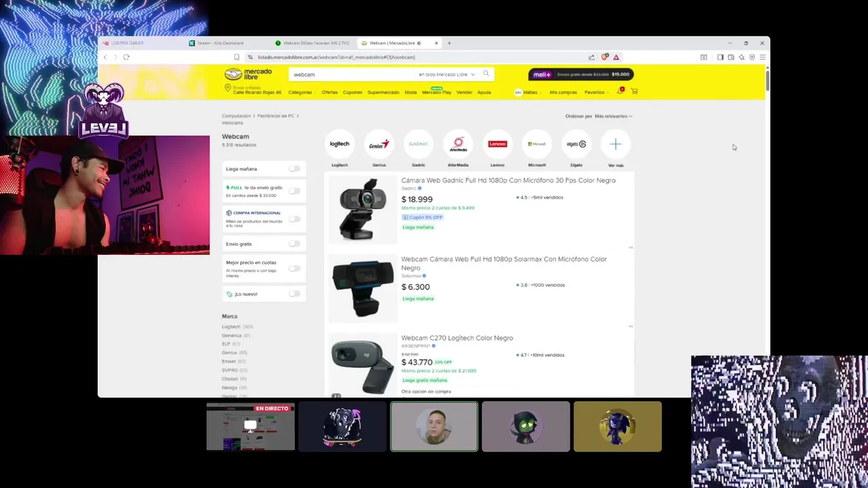868x488 pixels.
Task: Expand the Favoritos dropdown
Action: coord(596,92)
